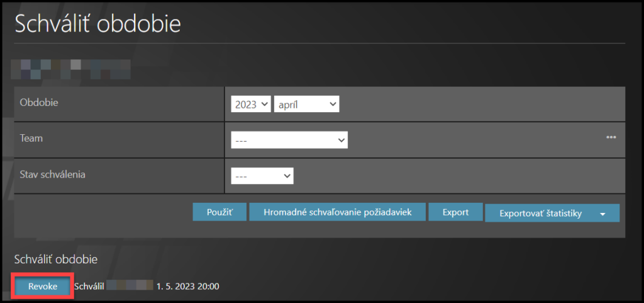Click the Schváliť obdobie section heading above Revoke
The width and height of the screenshot is (644, 303).
tap(56, 259)
